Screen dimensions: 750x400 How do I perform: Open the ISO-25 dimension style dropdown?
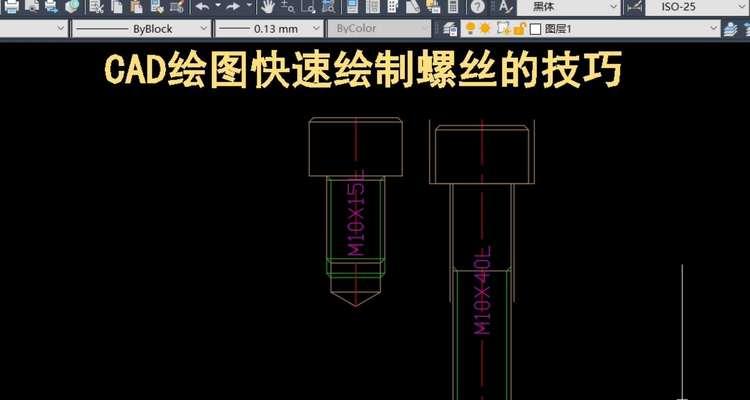[x=697, y=7]
